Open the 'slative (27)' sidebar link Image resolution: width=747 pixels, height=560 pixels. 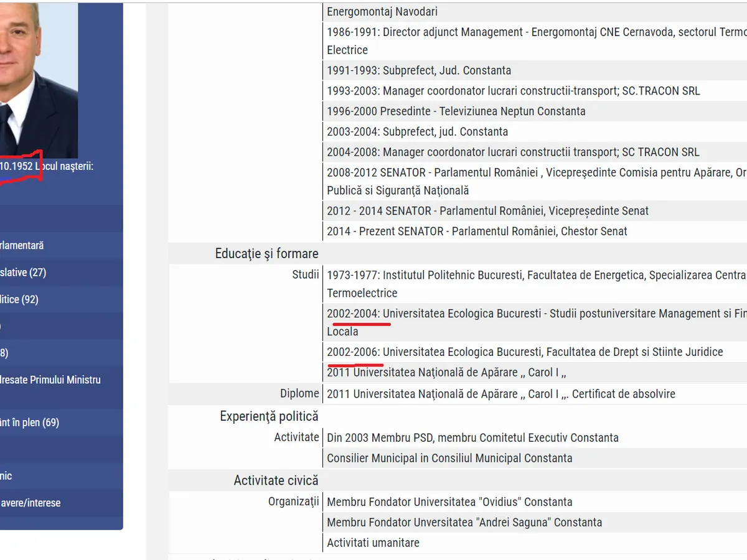coord(24,273)
